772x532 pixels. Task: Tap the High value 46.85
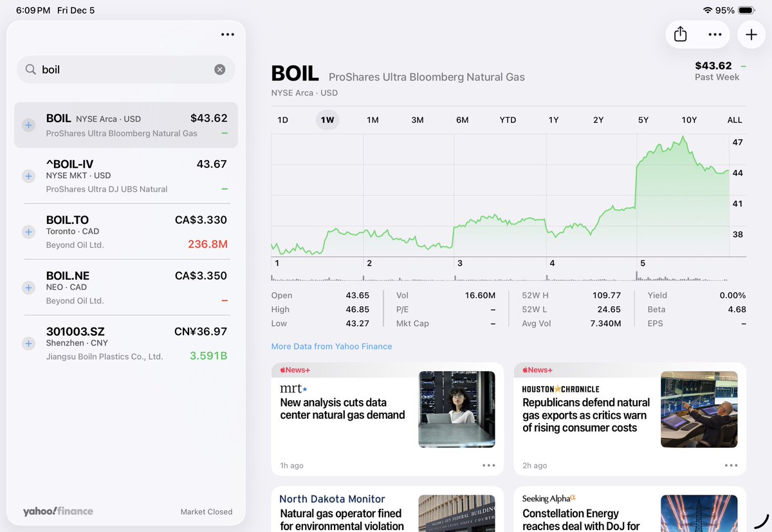(x=358, y=309)
